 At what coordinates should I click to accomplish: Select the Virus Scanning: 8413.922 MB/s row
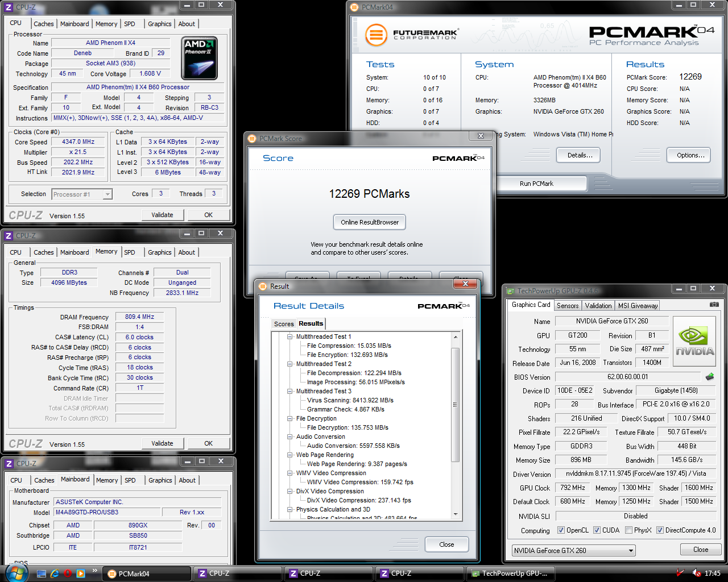350,400
